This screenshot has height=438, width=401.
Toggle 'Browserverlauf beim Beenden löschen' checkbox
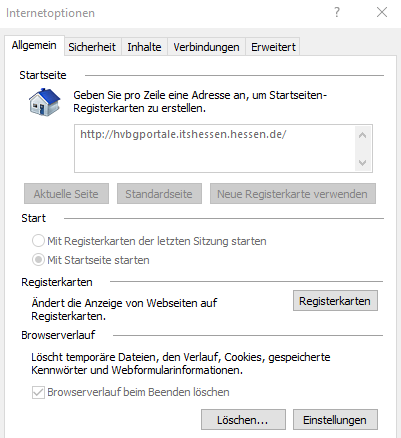pos(38,392)
